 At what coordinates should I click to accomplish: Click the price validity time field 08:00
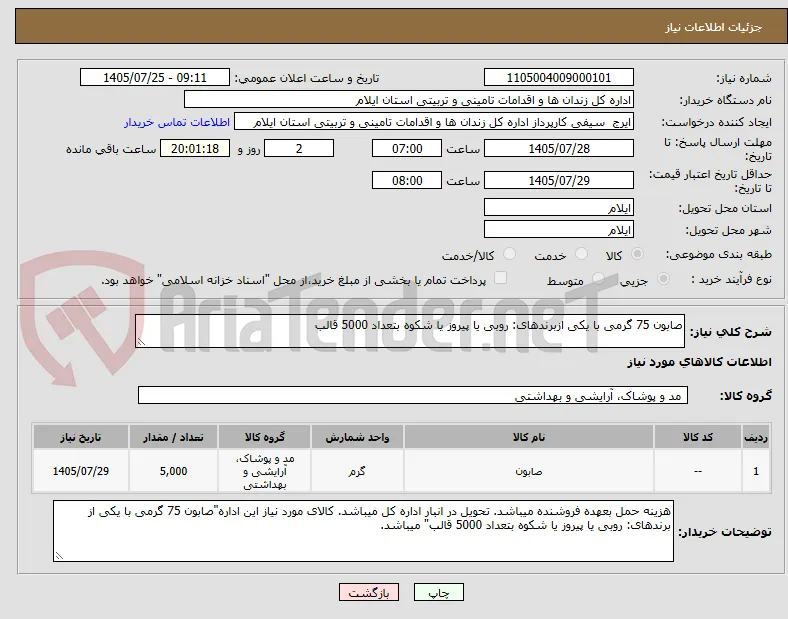407,180
